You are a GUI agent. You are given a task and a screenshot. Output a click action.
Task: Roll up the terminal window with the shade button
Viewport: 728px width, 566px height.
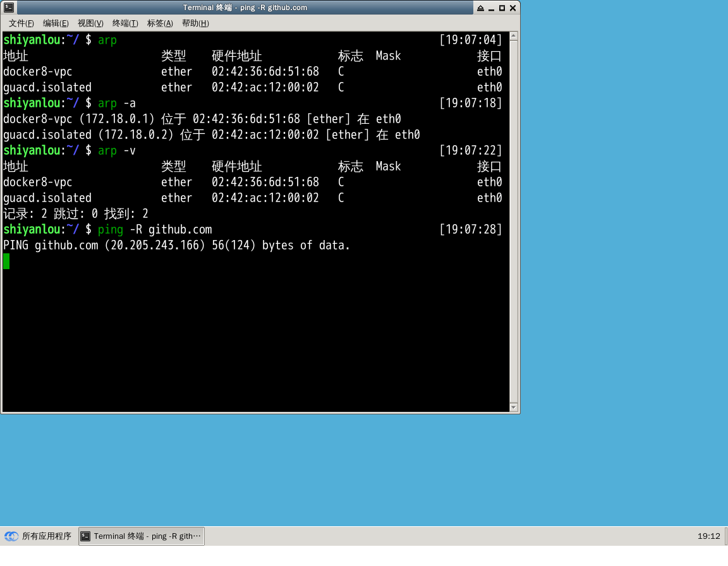(x=480, y=8)
